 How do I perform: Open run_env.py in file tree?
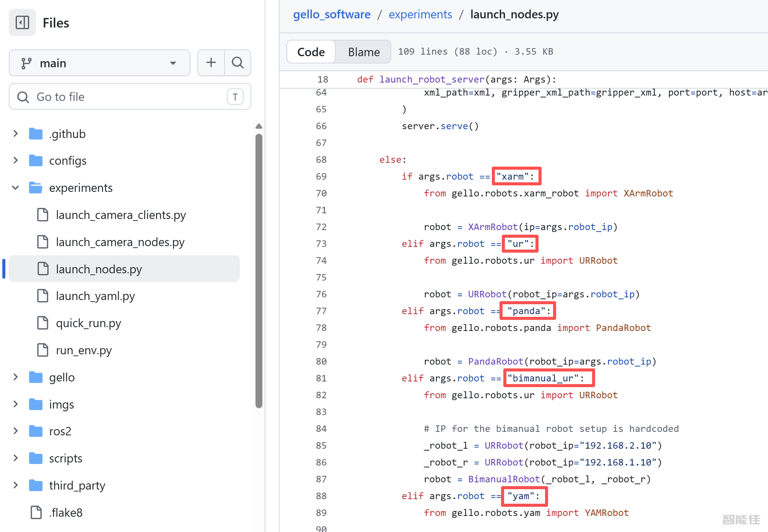pyautogui.click(x=84, y=350)
